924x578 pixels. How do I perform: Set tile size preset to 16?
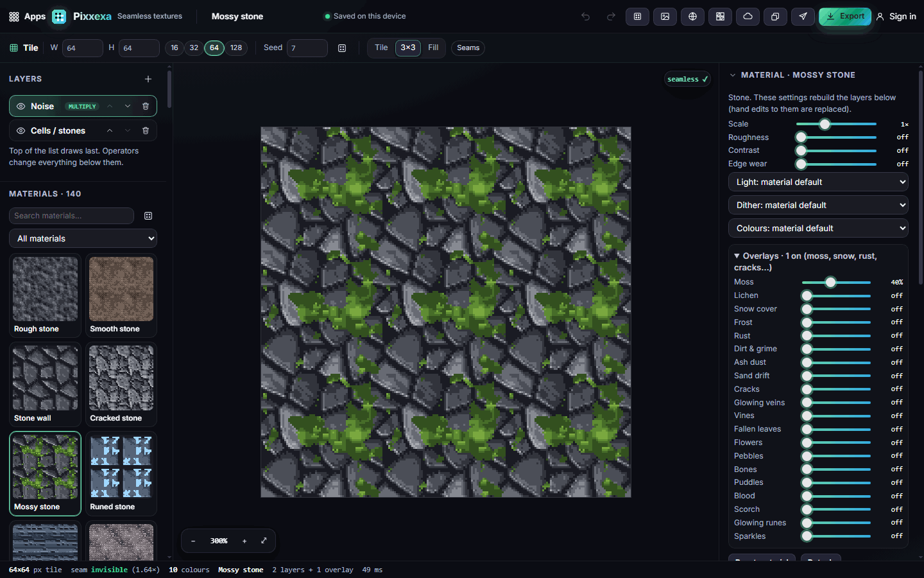(x=175, y=48)
